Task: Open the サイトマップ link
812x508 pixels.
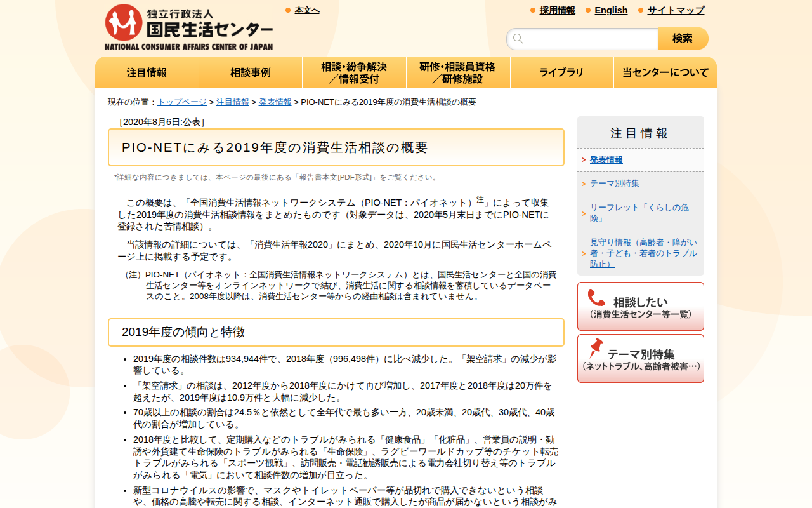Action: click(x=676, y=10)
